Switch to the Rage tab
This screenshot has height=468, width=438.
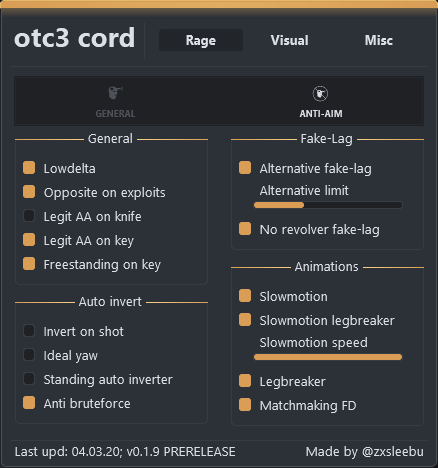[201, 40]
